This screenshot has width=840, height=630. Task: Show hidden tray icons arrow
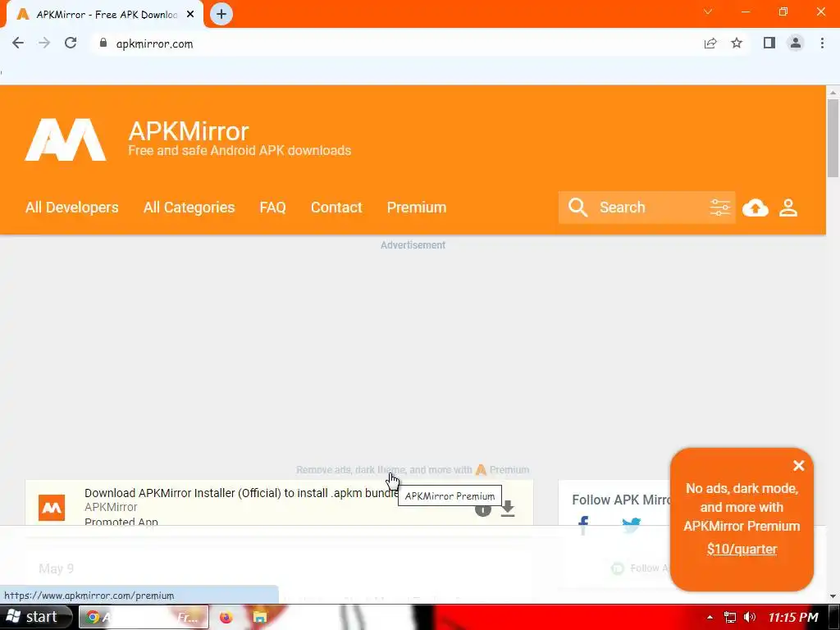[x=710, y=617]
